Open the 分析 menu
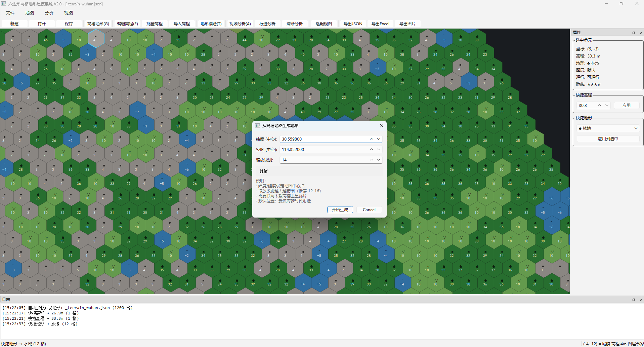The image size is (644, 347). pos(49,13)
